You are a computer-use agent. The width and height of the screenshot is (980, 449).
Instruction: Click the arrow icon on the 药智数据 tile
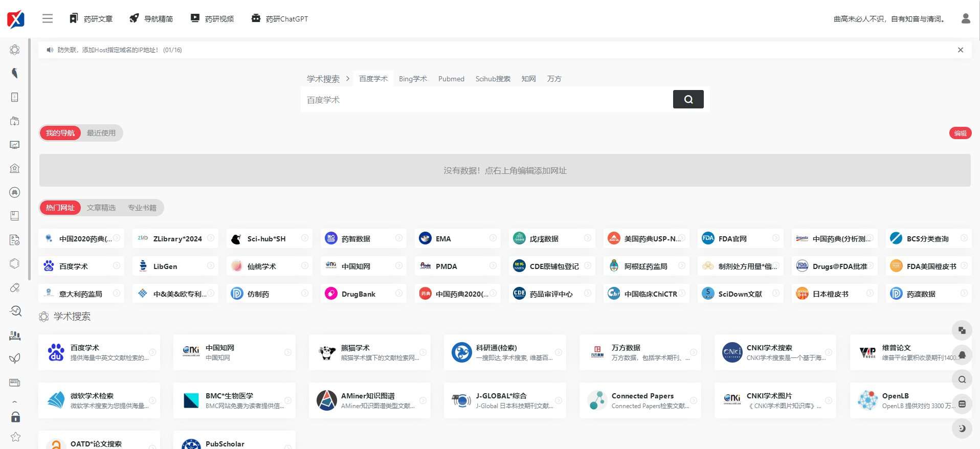[x=399, y=238]
